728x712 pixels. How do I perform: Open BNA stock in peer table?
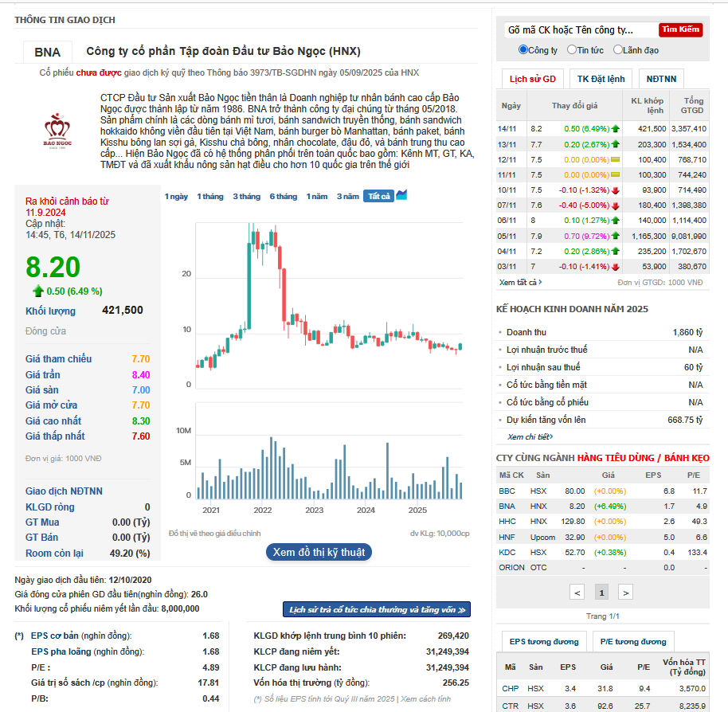click(507, 507)
